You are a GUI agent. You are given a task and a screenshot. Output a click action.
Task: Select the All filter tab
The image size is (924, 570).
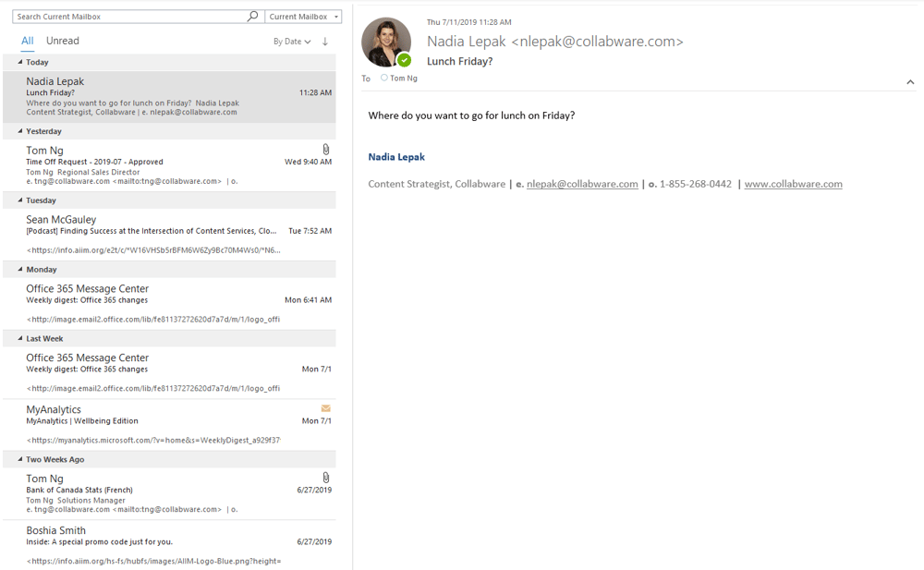pos(28,41)
